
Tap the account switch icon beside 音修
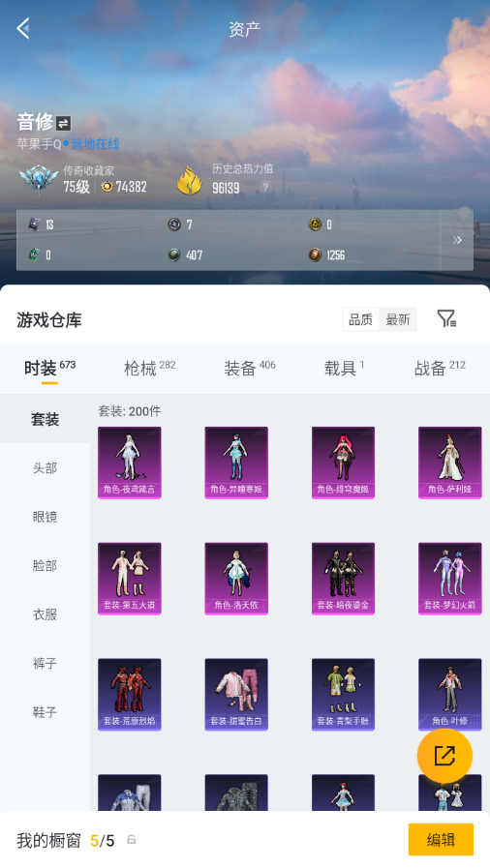(x=63, y=123)
